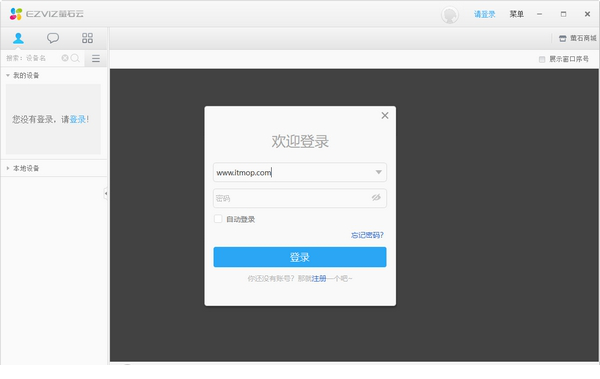Open the account dropdown arrow
The width and height of the screenshot is (600, 379).
(378, 172)
